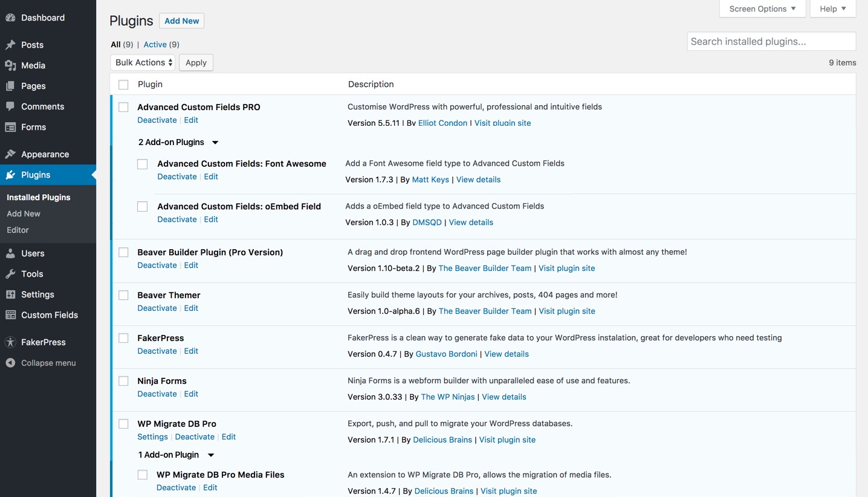Click the Pages icon in sidebar
Viewport: 868px width, 497px height.
pyautogui.click(x=10, y=86)
